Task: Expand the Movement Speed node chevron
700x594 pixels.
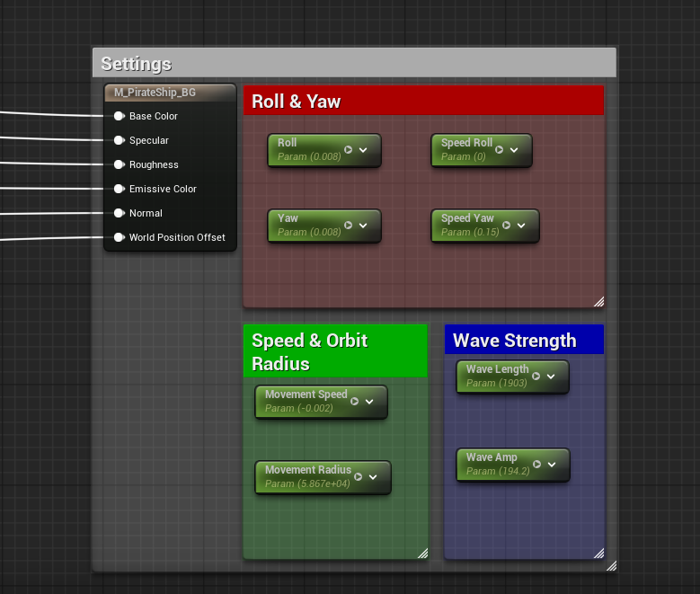Action: (x=369, y=402)
